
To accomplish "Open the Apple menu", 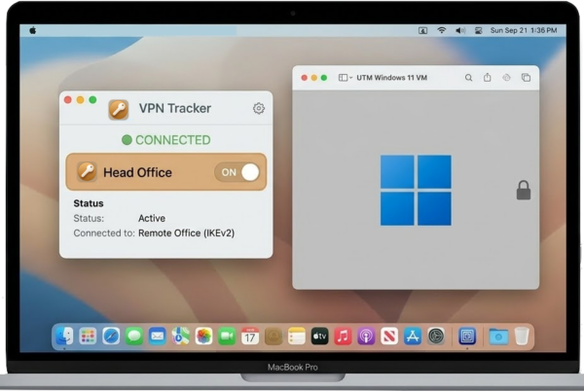I will 32,30.
